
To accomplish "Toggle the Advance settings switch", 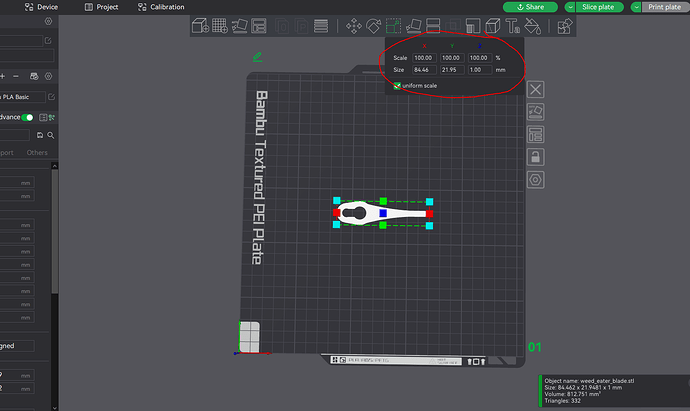I will pyautogui.click(x=27, y=117).
